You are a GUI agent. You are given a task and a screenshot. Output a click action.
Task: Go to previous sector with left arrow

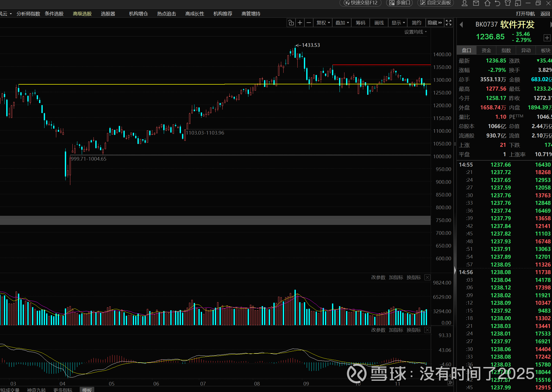click(461, 24)
